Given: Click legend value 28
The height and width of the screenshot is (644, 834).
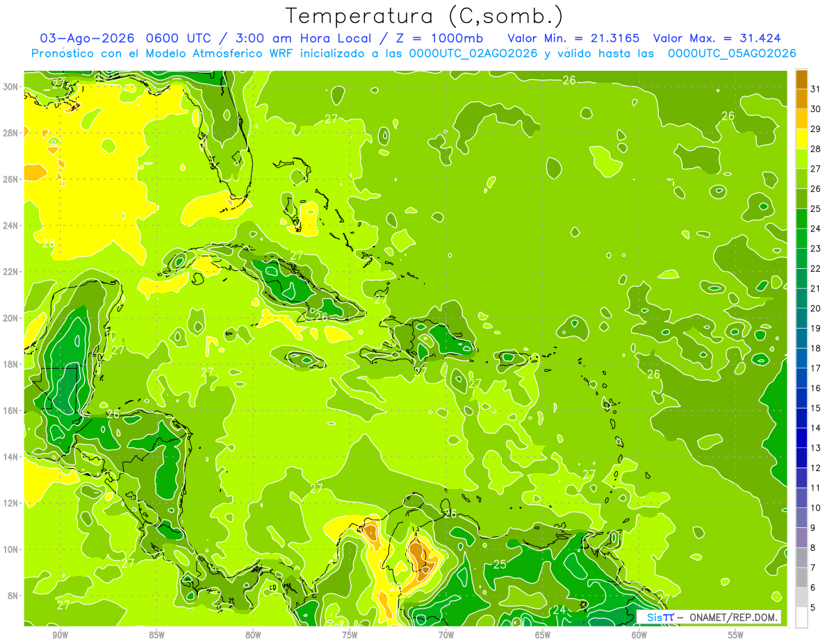Looking at the screenshot, I should point(816,148).
